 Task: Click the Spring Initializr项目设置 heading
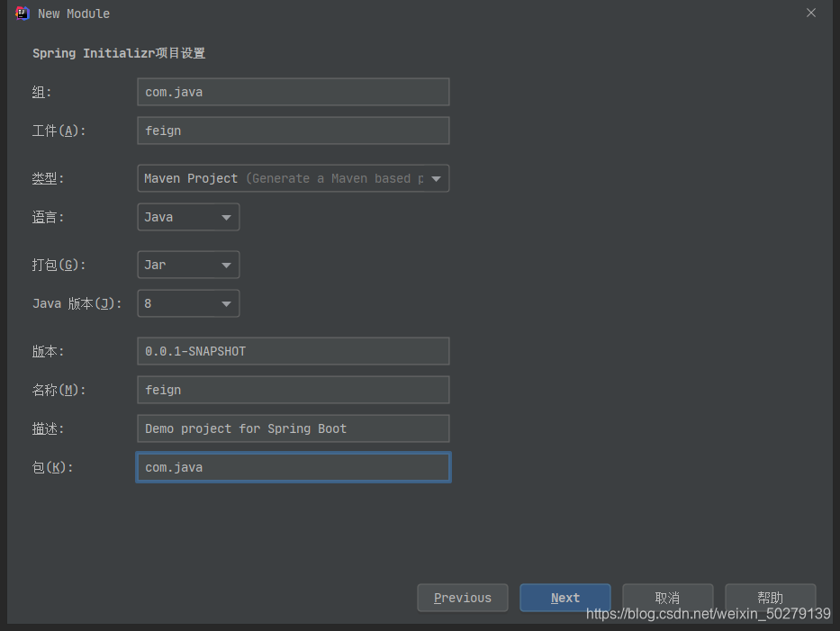pyautogui.click(x=119, y=54)
